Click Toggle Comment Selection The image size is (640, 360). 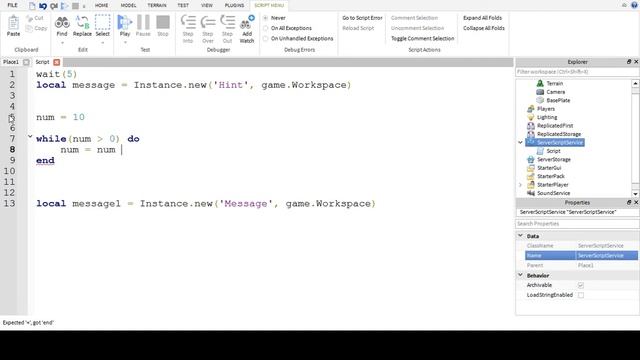[x=422, y=38]
